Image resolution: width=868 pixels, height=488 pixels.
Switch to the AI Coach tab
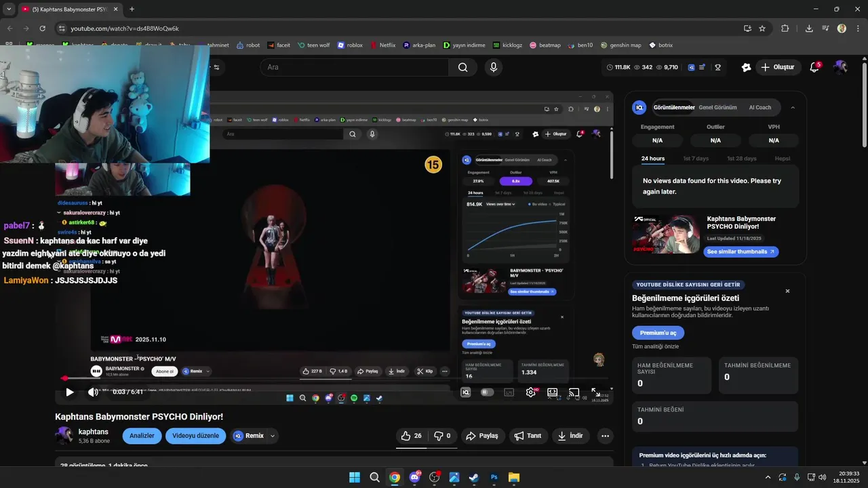[760, 107]
